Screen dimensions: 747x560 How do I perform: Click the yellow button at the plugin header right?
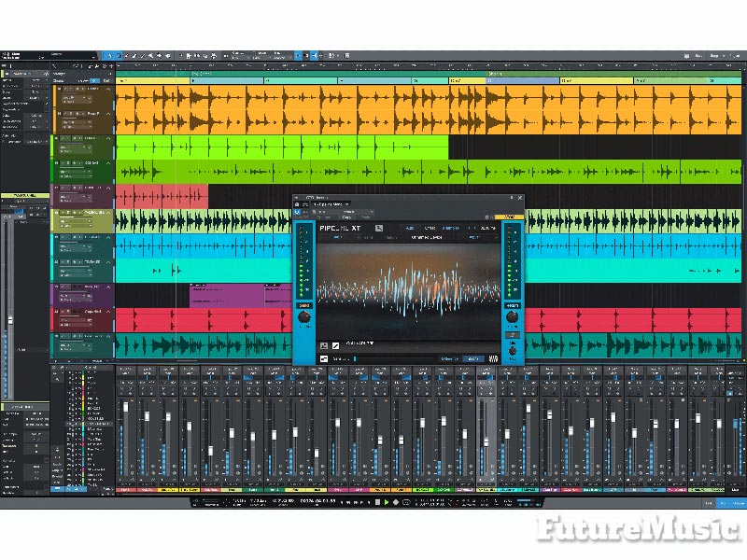(509, 217)
